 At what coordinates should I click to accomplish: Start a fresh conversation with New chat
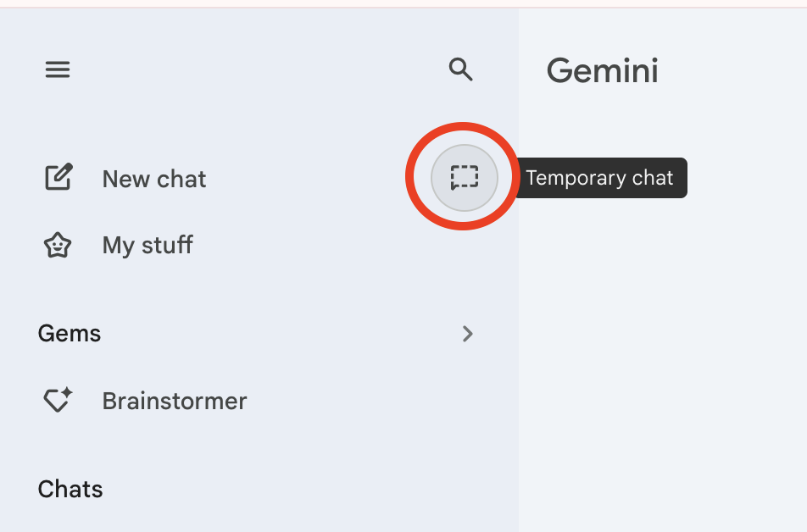pos(153,179)
